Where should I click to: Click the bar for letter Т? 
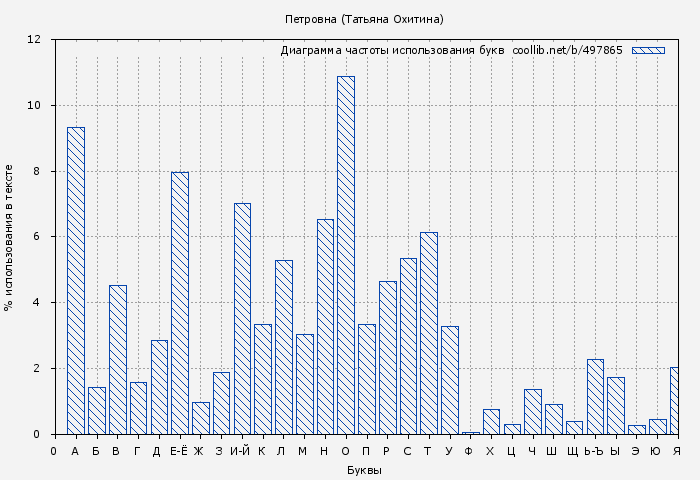click(429, 333)
